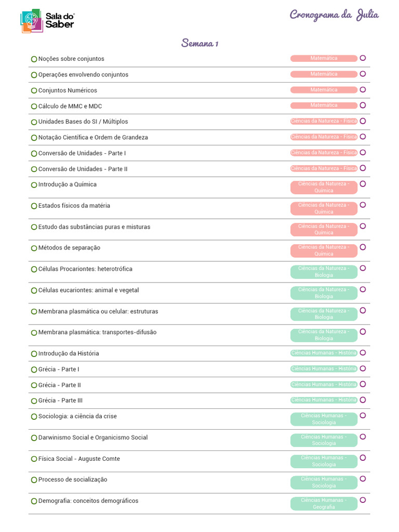399x532 pixels.
Task: Click Sociologia tag on Darwinismo Social row
Action: [324, 440]
